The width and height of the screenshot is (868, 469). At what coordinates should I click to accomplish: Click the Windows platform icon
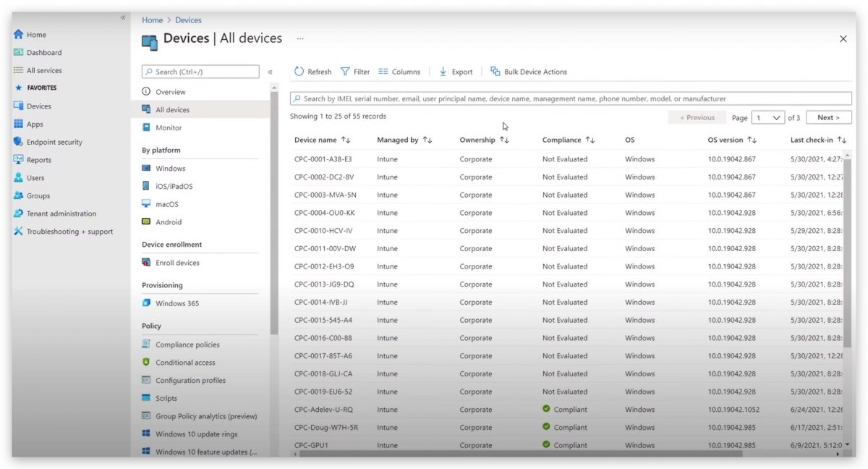pos(146,168)
